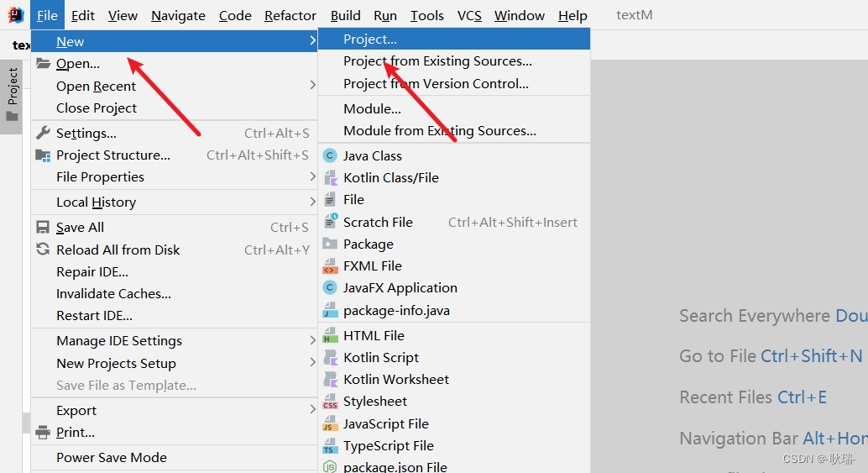Click the Kotlin Worksheet icon
The width and height of the screenshot is (868, 473).
(331, 380)
